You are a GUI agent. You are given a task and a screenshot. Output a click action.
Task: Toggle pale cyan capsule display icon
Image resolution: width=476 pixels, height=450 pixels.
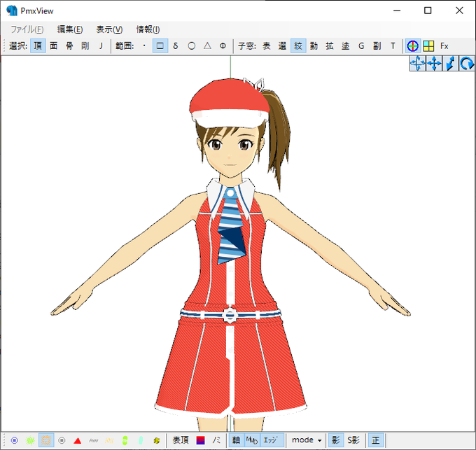click(x=141, y=440)
